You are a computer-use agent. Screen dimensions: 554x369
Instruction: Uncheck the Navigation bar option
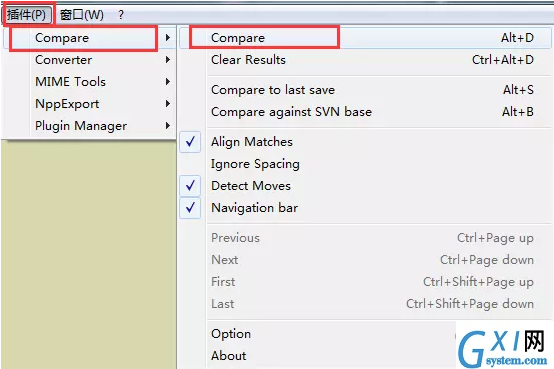click(x=190, y=208)
